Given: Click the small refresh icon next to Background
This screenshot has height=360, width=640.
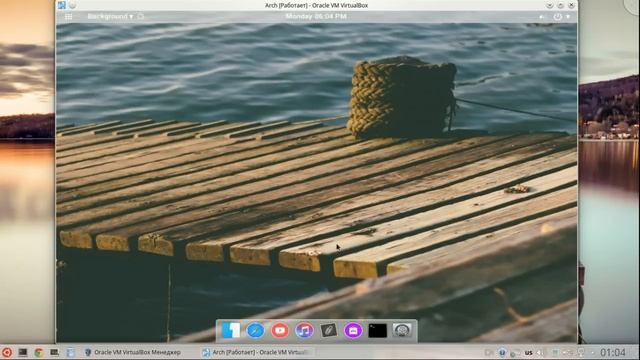Looking at the screenshot, I should (x=141, y=16).
